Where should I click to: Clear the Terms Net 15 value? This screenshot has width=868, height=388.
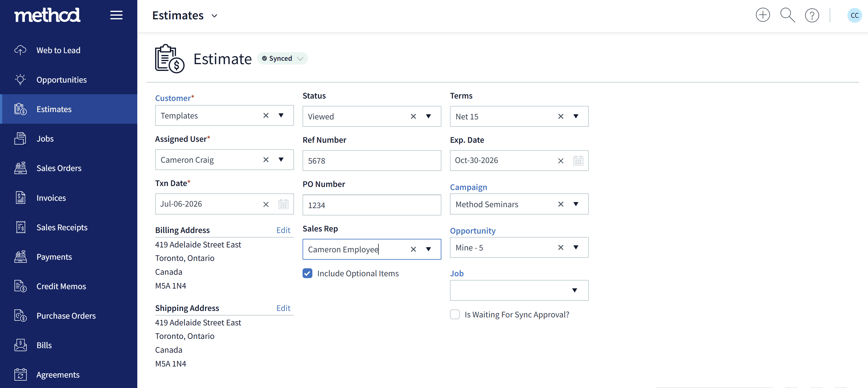point(561,117)
